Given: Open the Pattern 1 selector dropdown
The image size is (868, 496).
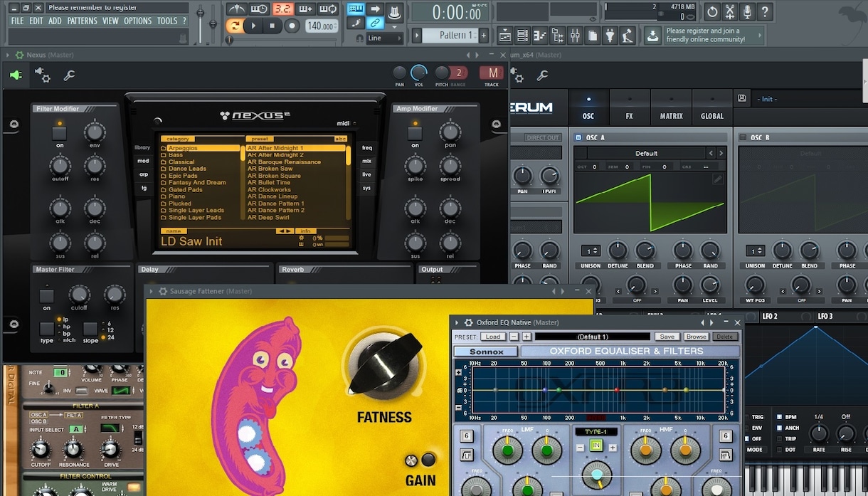Looking at the screenshot, I should [450, 35].
